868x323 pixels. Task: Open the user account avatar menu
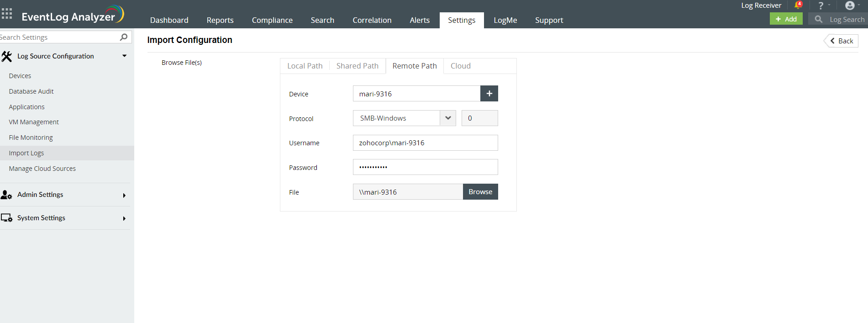850,5
